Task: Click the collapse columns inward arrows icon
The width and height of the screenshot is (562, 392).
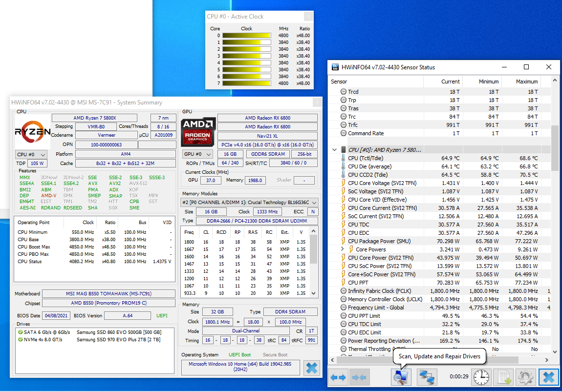Action: tap(359, 377)
